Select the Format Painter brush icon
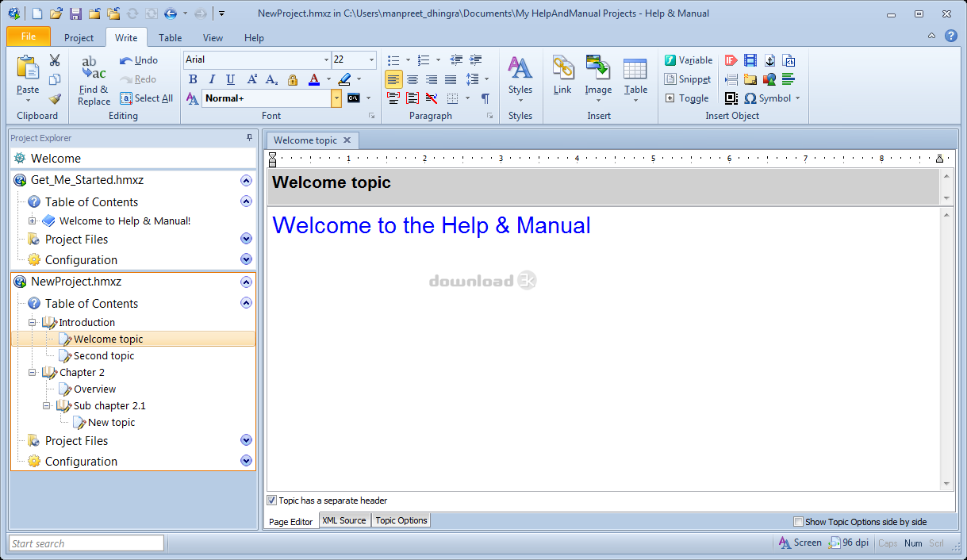Image resolution: width=967 pixels, height=560 pixels. tap(55, 98)
